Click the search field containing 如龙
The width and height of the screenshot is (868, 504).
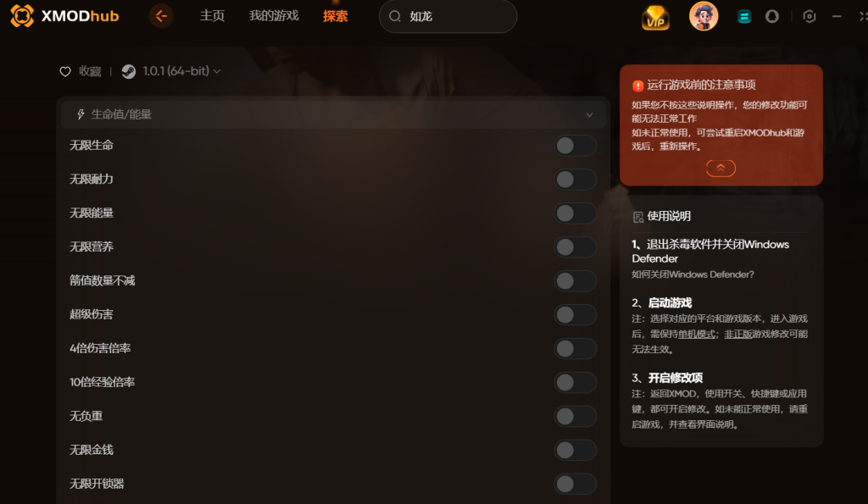448,17
